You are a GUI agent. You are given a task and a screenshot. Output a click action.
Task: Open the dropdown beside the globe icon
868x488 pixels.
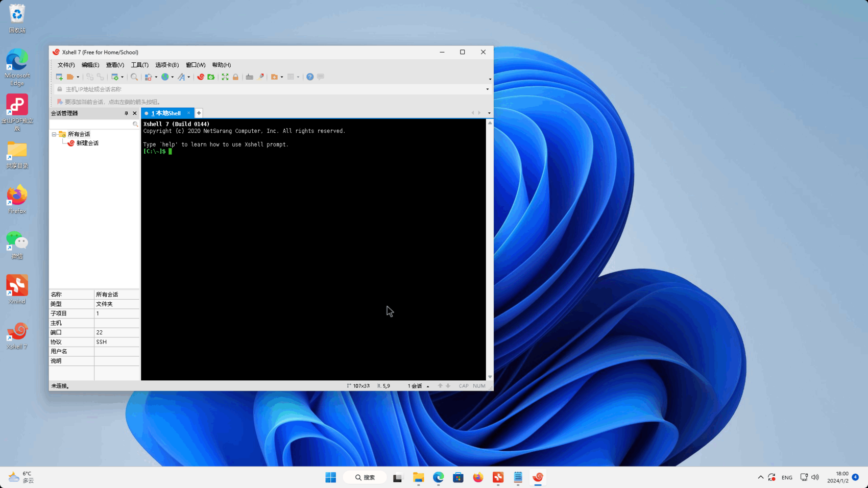click(172, 77)
